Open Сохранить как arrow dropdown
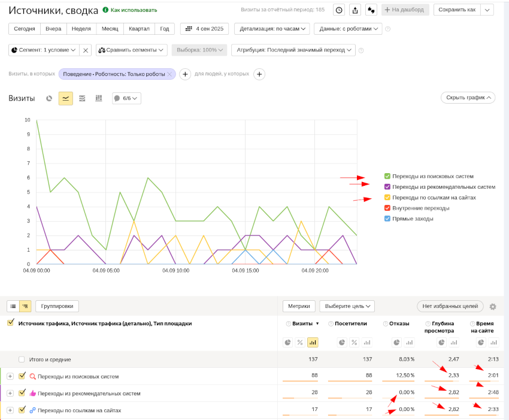This screenshot has width=509, height=420. [x=487, y=10]
